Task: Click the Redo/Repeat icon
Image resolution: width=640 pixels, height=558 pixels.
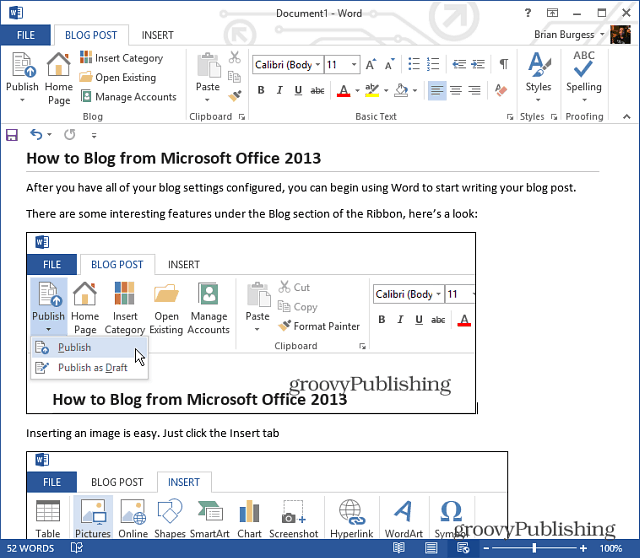Action: [70, 134]
